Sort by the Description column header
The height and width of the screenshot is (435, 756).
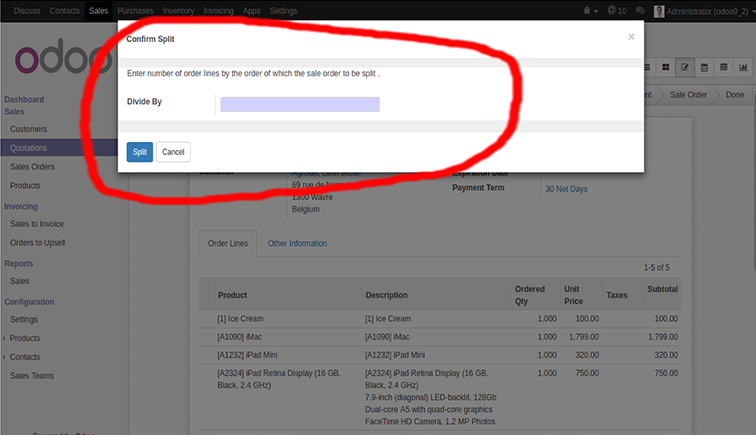(x=386, y=295)
